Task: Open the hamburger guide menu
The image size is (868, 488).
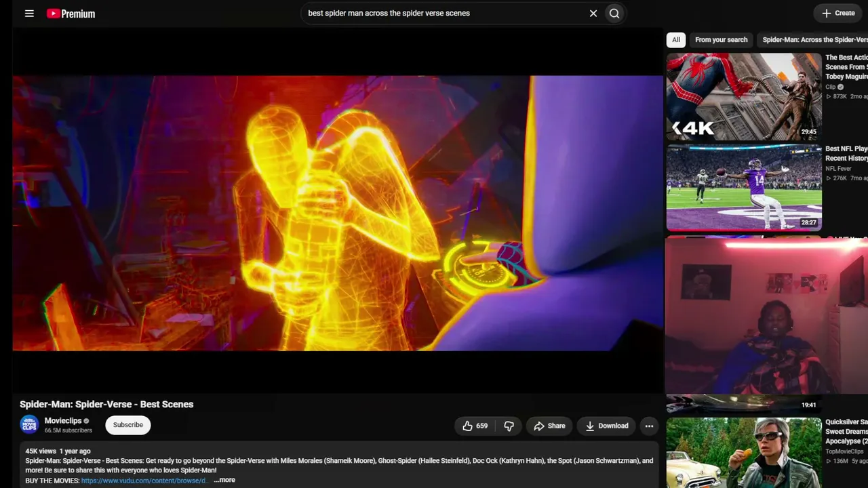Action: coord(29,14)
